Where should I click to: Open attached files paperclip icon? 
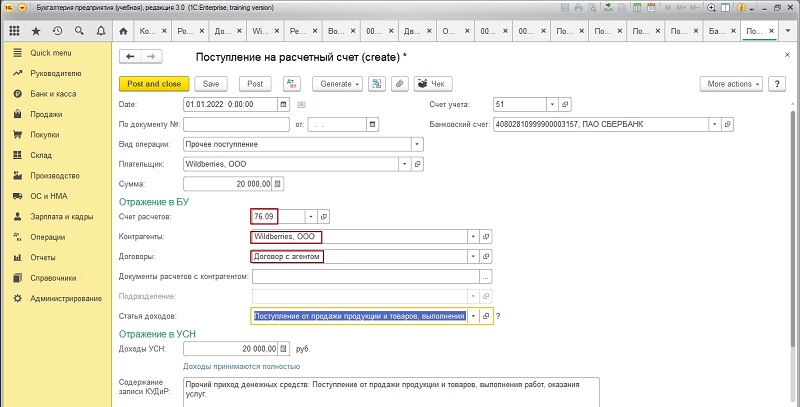pos(399,84)
